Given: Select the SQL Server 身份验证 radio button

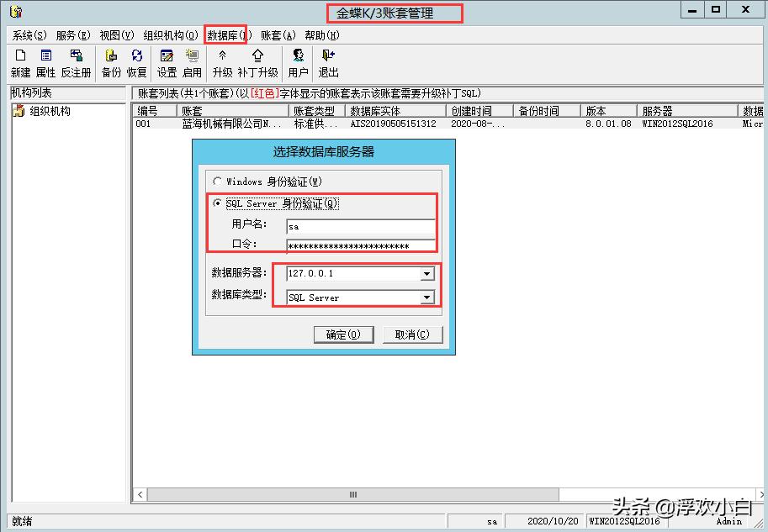Looking at the screenshot, I should click(218, 203).
